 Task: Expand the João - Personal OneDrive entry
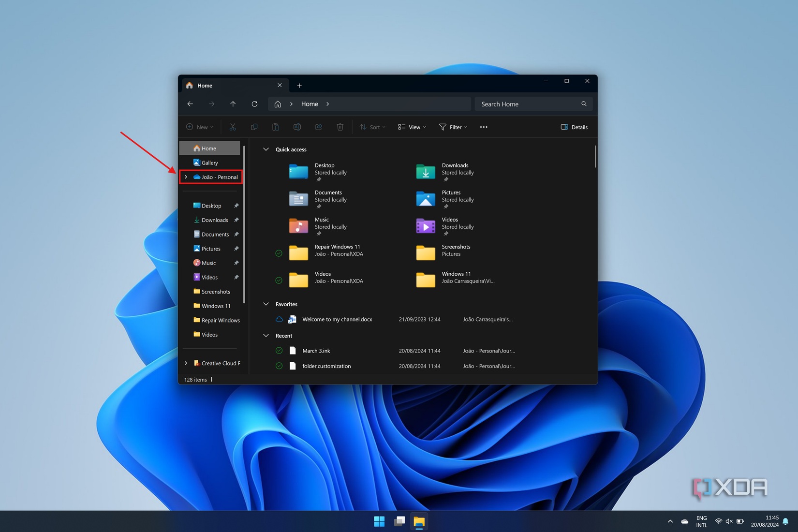pos(186,177)
